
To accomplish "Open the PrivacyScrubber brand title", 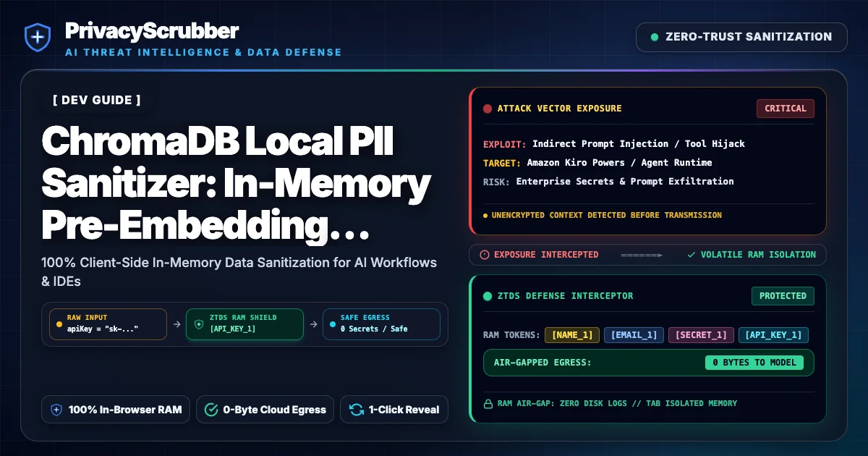I will click(x=151, y=30).
